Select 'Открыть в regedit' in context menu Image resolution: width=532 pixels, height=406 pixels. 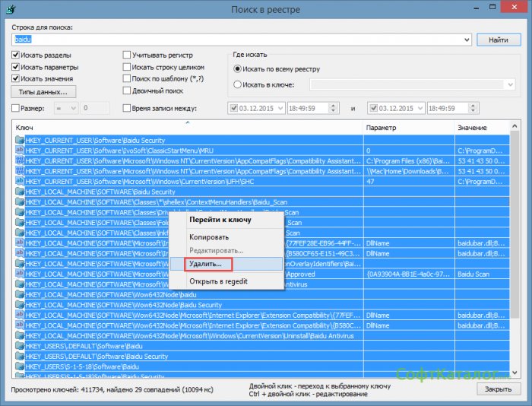(218, 281)
